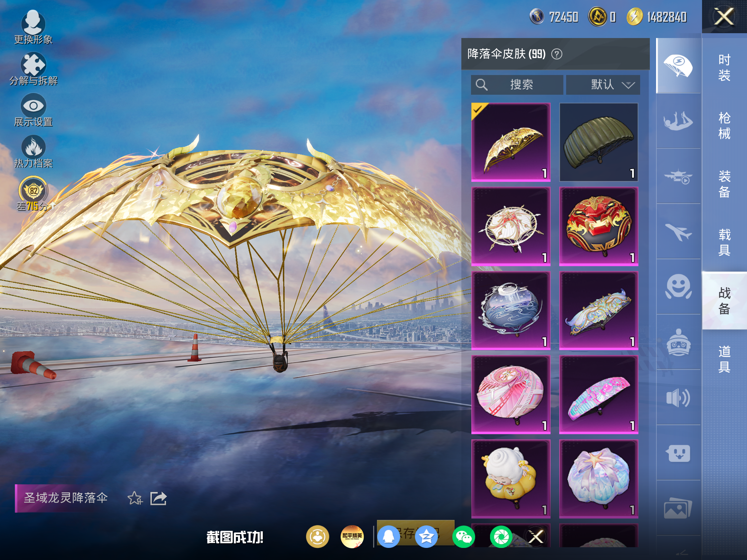This screenshot has width=747, height=560.
Task: Open the speaker voice pack category icon
Action: (678, 398)
